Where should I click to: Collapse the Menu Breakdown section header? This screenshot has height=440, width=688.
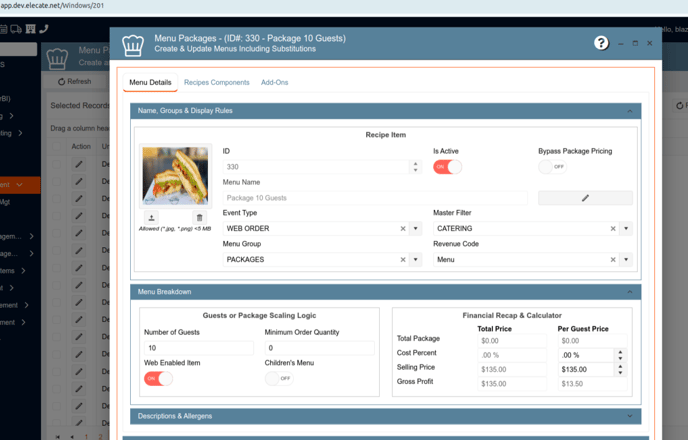(x=629, y=292)
